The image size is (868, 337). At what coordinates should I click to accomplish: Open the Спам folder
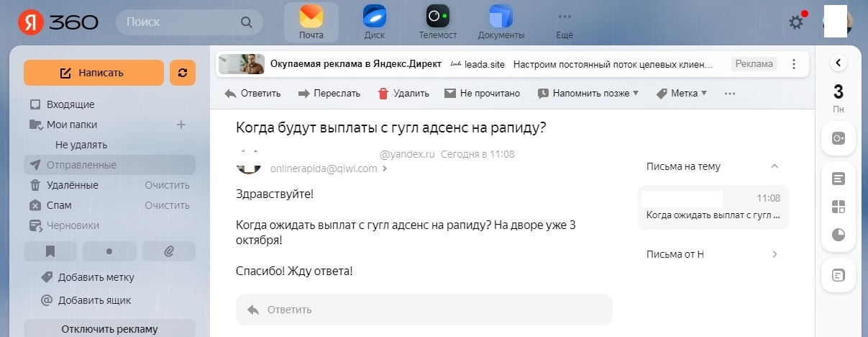pyautogui.click(x=59, y=205)
